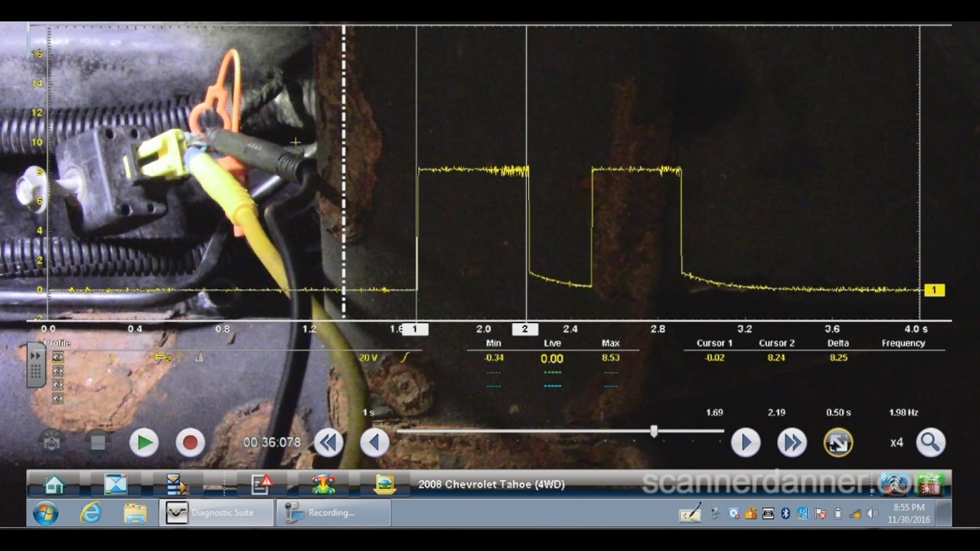980x551 pixels.
Task: Toggle the expand view fullscreen icon
Action: point(838,442)
